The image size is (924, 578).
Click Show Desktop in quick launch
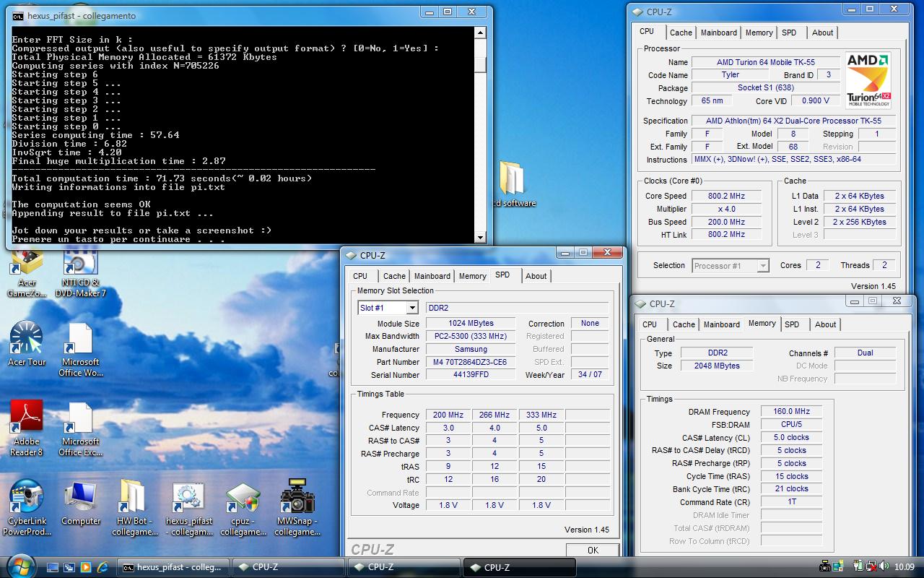tap(53, 567)
